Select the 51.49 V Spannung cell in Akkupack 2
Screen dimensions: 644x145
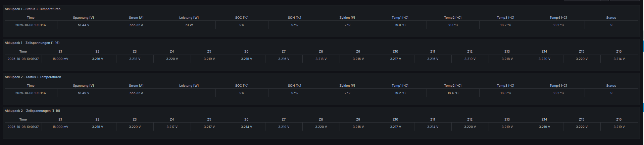pyautogui.click(x=84, y=93)
